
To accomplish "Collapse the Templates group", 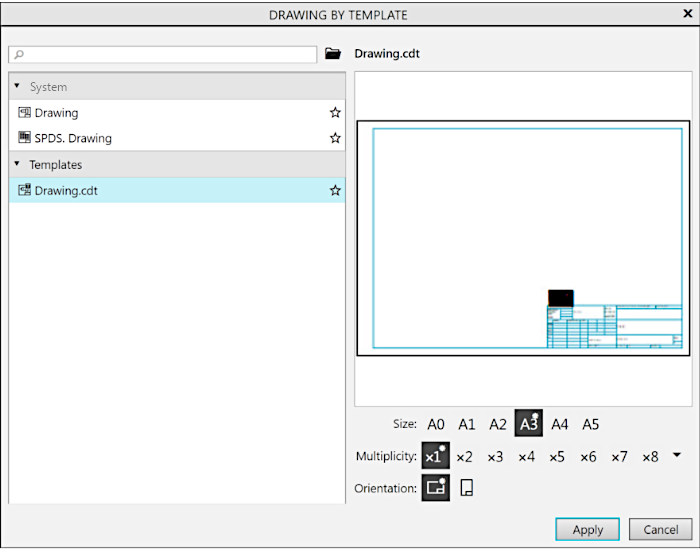I will point(17,164).
